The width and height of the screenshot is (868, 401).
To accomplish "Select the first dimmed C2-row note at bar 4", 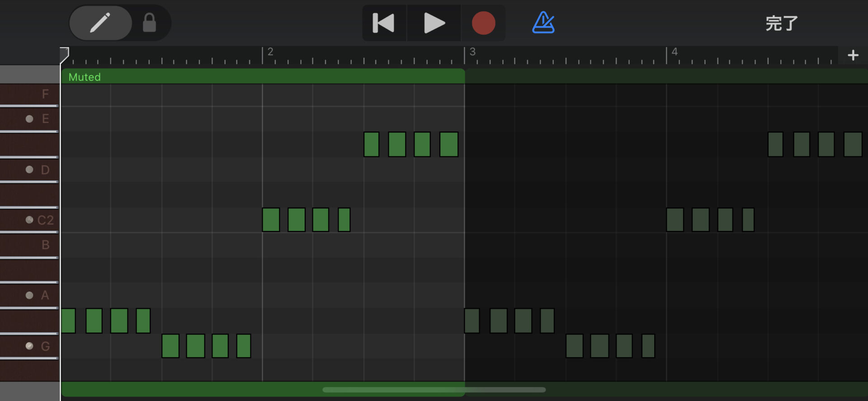I will pyautogui.click(x=675, y=220).
